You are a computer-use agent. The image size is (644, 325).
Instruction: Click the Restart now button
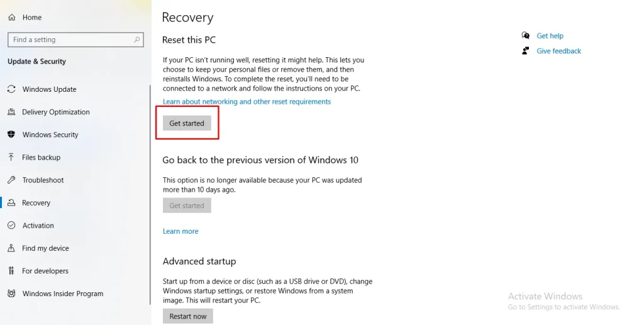(x=187, y=316)
